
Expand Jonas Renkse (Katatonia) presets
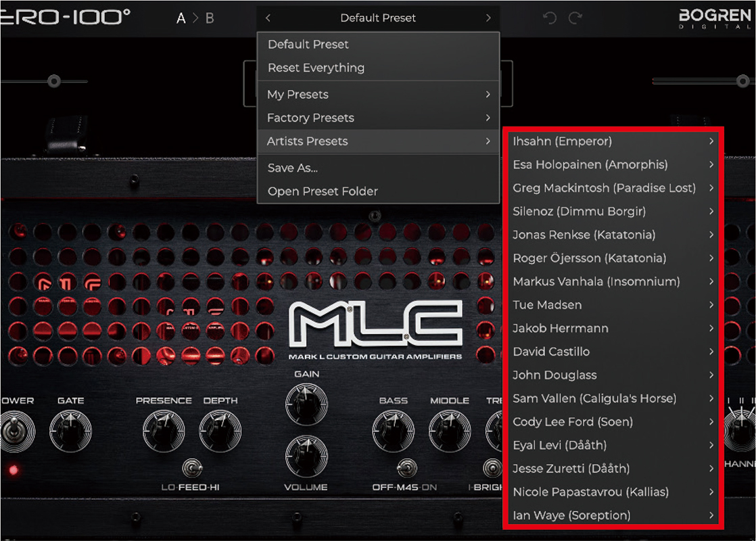point(613,235)
